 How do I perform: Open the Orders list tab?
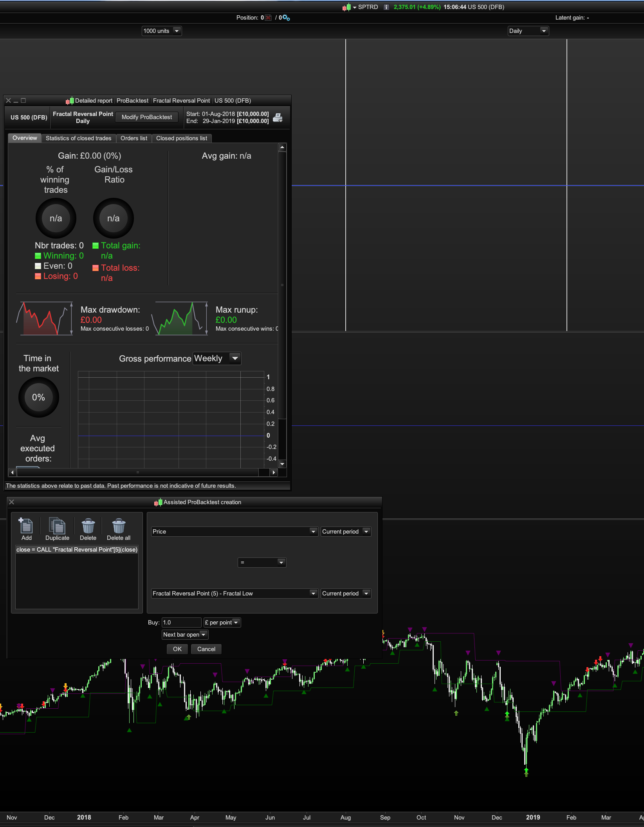pos(134,138)
